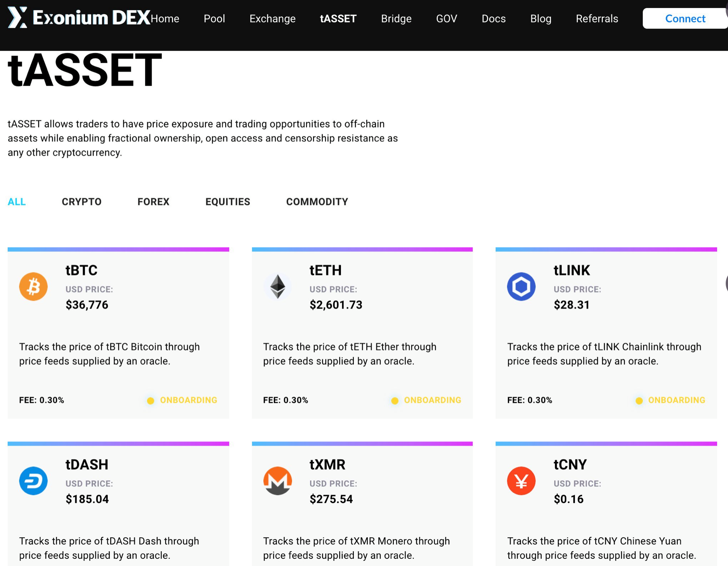
Task: Click the $275.54 tXMR price
Action: click(x=331, y=499)
